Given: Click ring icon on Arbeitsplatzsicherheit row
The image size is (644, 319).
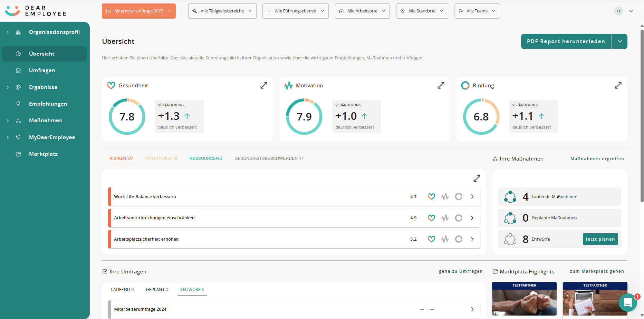Looking at the screenshot, I should (459, 239).
